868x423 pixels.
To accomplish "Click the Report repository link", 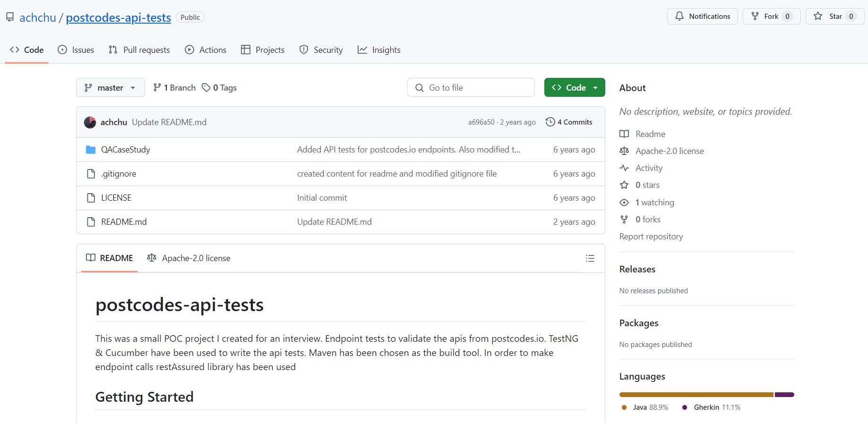I will click(x=651, y=237).
